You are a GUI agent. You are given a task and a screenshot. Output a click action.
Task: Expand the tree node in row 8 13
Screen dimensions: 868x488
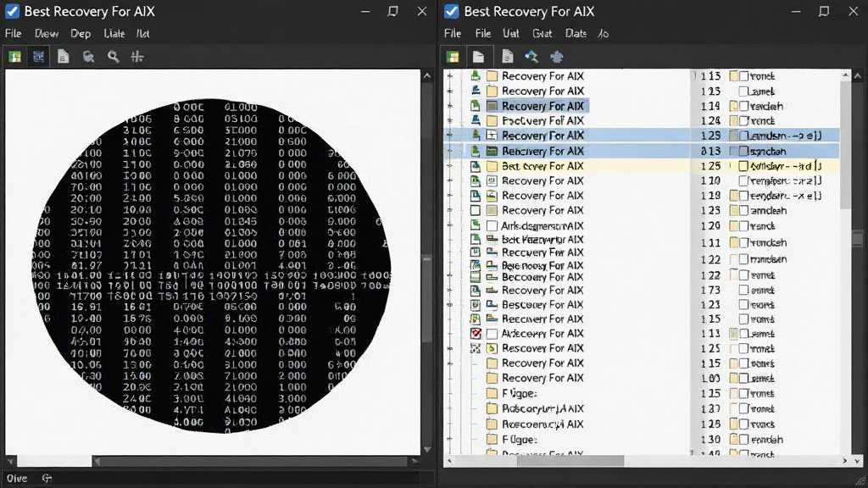click(x=450, y=151)
